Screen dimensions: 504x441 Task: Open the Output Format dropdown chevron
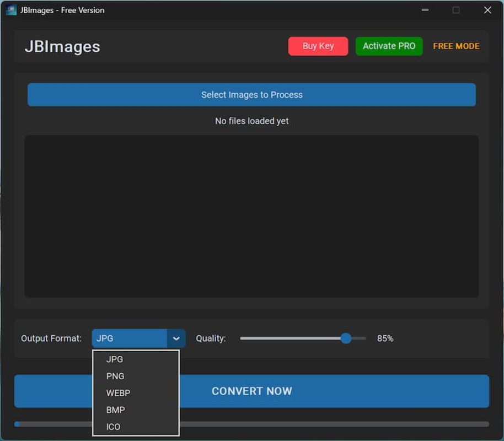(176, 338)
